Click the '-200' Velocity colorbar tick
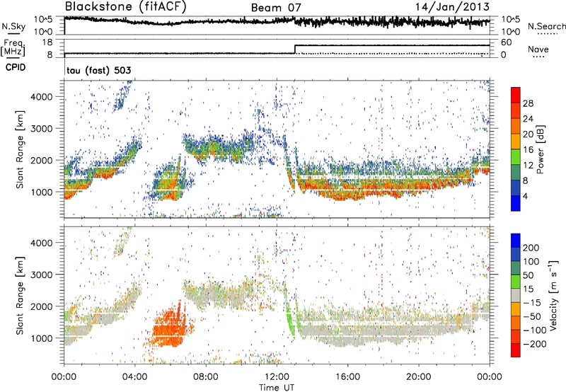Image resolution: width=566 pixels, height=392 pixels. [534, 344]
